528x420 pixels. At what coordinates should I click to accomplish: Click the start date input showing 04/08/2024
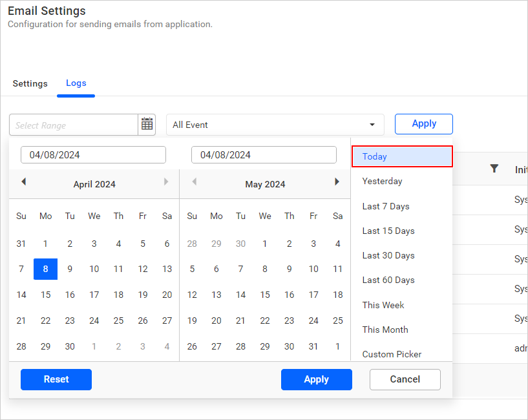pos(93,154)
